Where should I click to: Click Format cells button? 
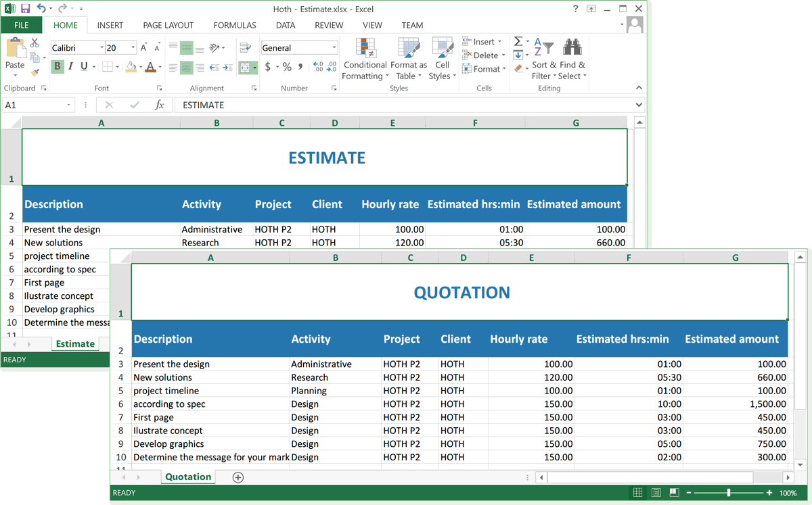click(484, 69)
